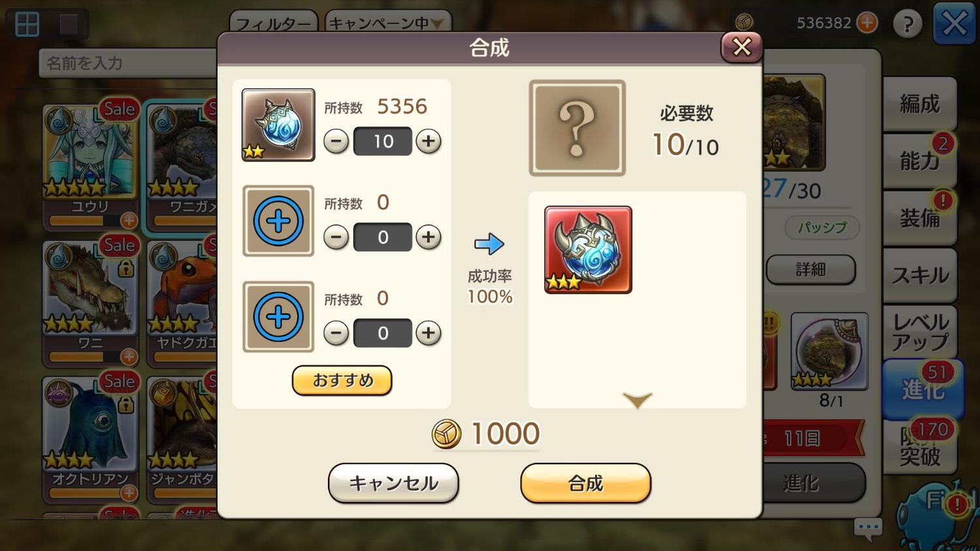Open the help question mark icon
The image size is (980, 551).
907,24
